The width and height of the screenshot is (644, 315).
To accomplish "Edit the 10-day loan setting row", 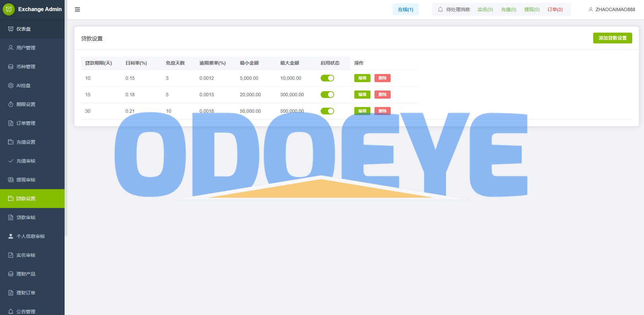I will (362, 78).
